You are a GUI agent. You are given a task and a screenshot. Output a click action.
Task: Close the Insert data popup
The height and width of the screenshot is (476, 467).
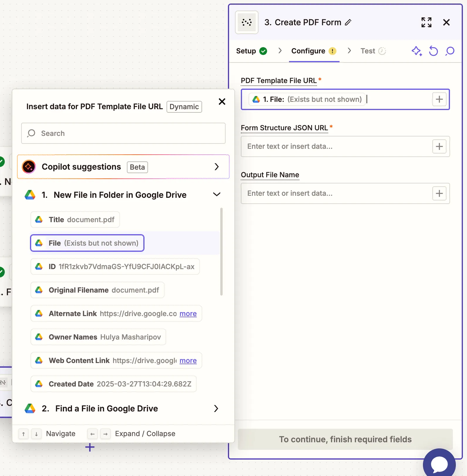pos(222,102)
